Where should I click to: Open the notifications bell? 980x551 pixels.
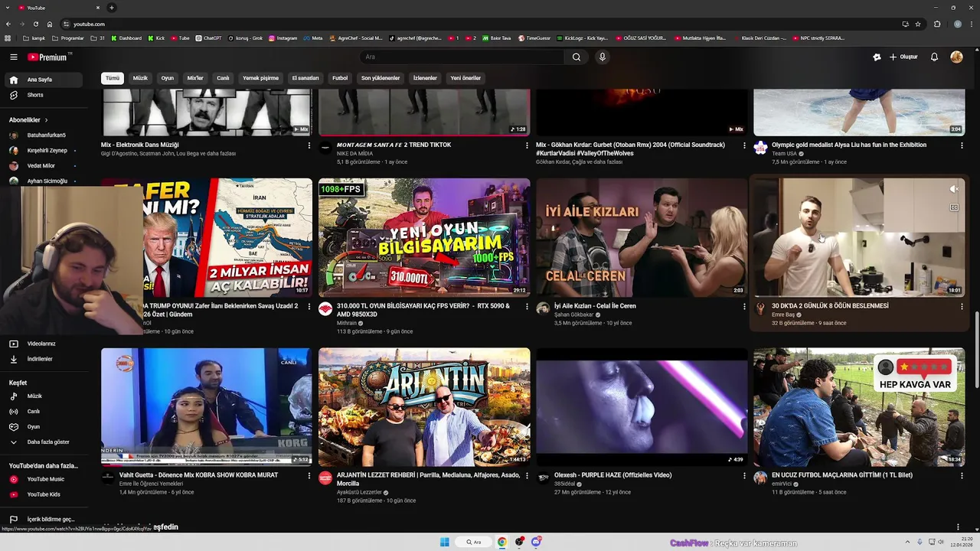click(x=934, y=57)
